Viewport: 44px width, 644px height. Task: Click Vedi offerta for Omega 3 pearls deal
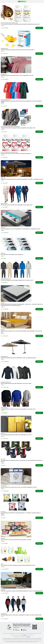39,28
